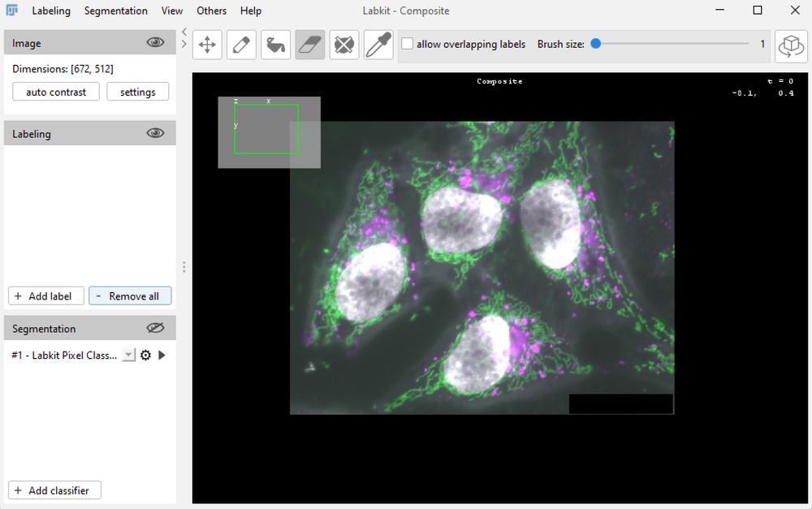Open the Segmentation menu
Image resolution: width=812 pixels, height=509 pixels.
(116, 11)
